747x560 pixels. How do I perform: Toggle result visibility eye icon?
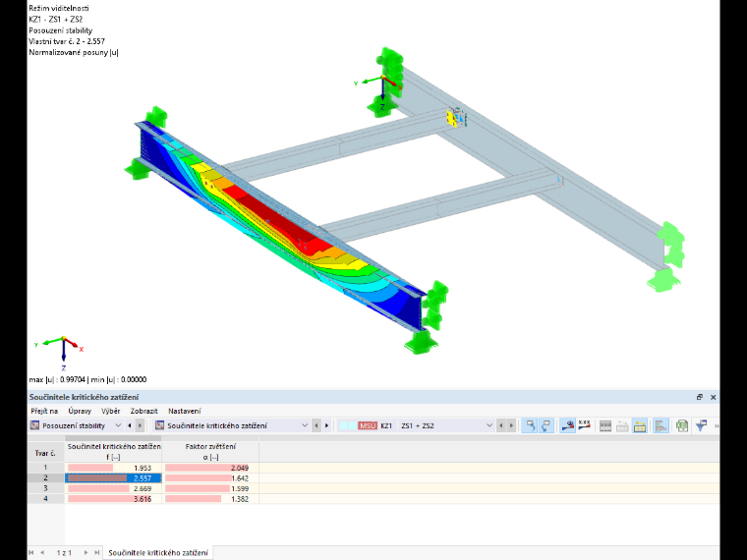[567, 425]
